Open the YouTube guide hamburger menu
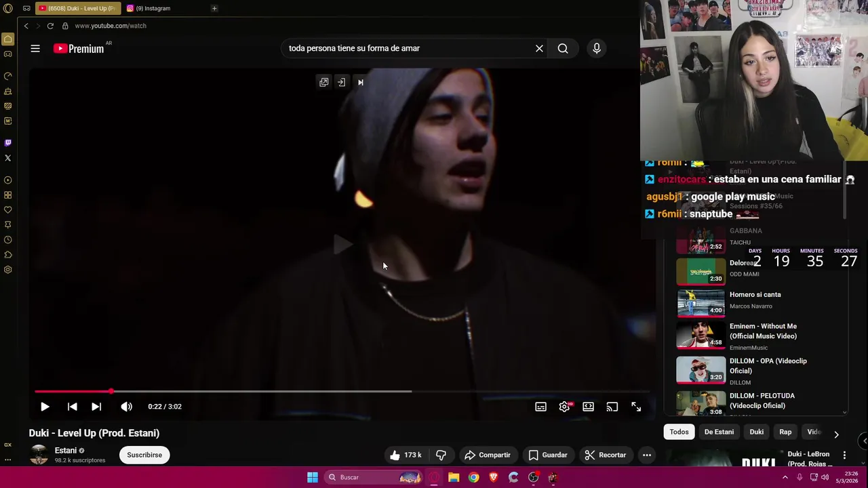 click(x=35, y=48)
